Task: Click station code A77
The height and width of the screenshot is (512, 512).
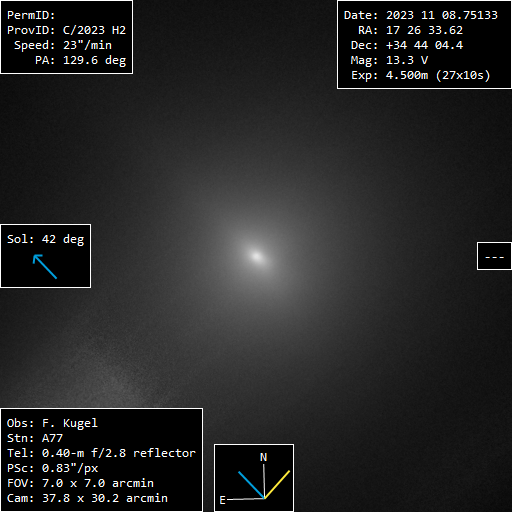Action: 52,438
